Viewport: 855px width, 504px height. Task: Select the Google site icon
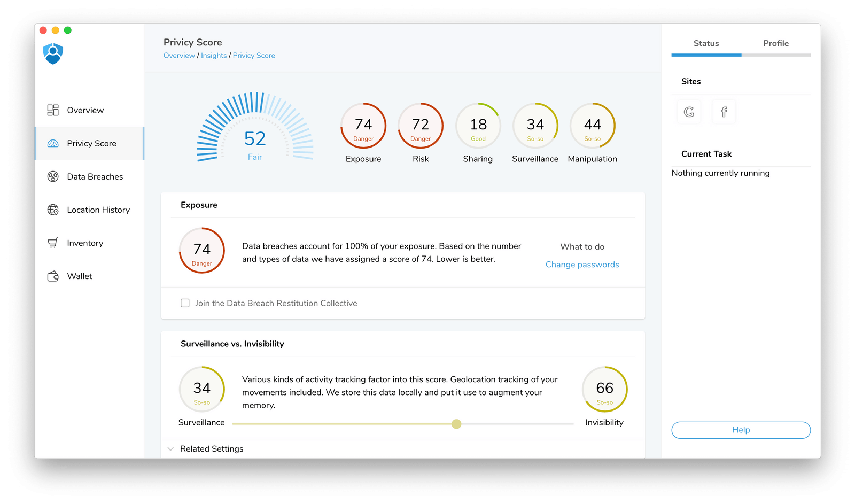[689, 112]
